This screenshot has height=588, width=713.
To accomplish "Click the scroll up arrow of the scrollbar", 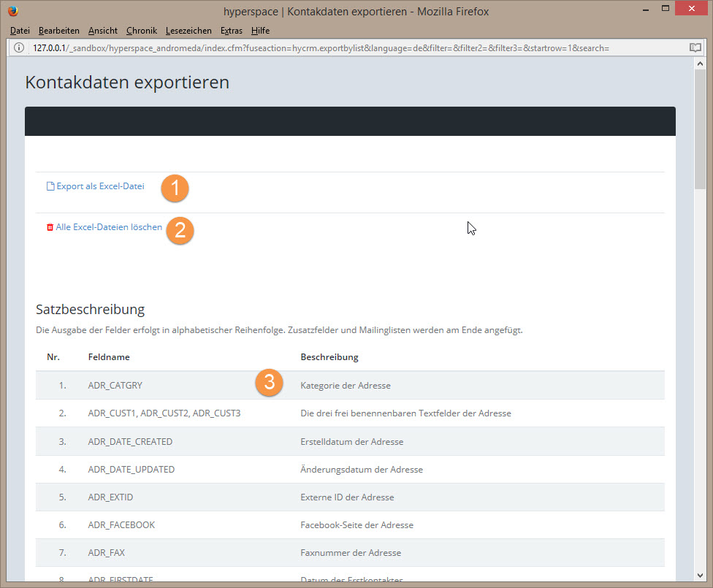I will point(699,64).
